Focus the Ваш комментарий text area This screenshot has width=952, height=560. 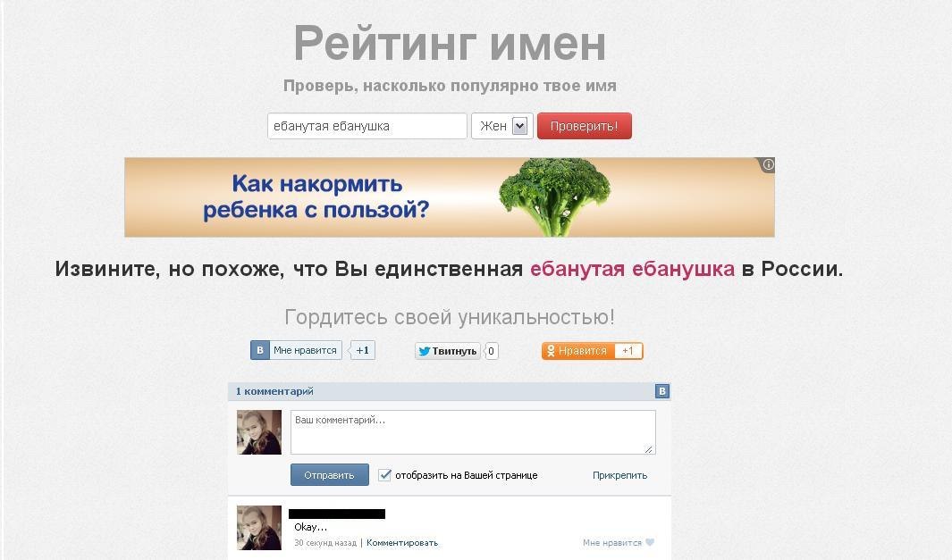[473, 432]
